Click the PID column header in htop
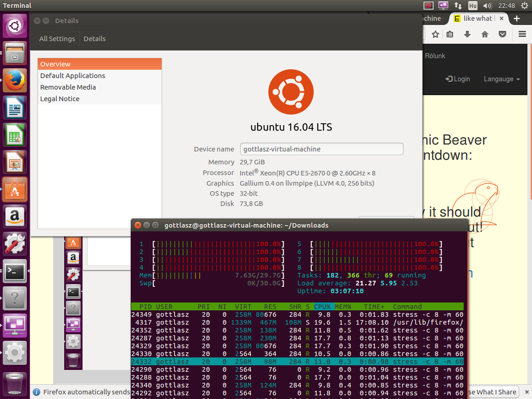The image size is (532, 399). click(x=145, y=307)
